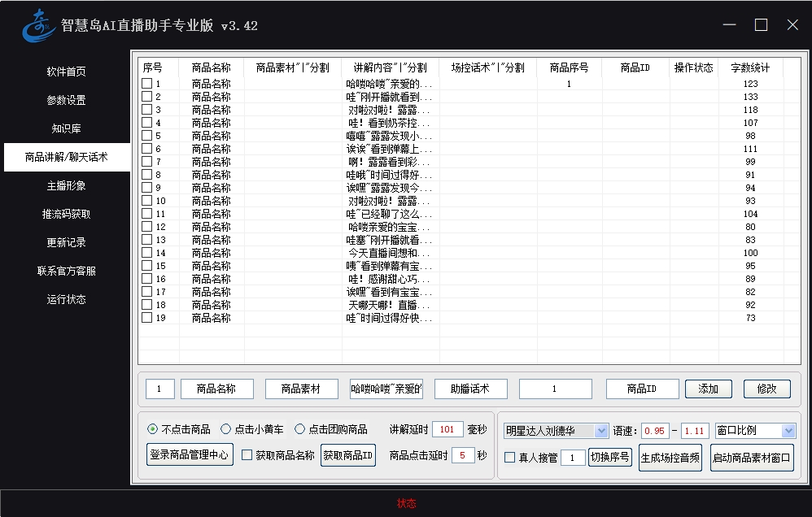Screen dimensions: 812x517
Task: Select 不点击商品 radio option
Action: (x=153, y=429)
